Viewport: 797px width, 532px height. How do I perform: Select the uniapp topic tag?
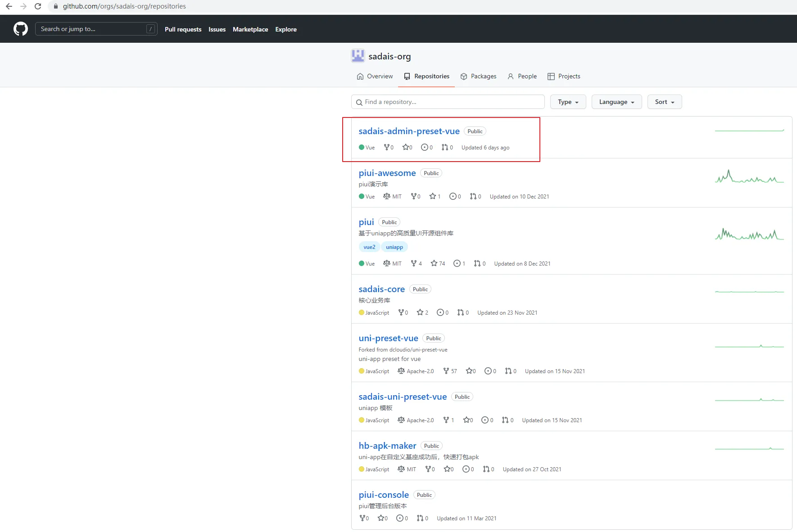[394, 247]
